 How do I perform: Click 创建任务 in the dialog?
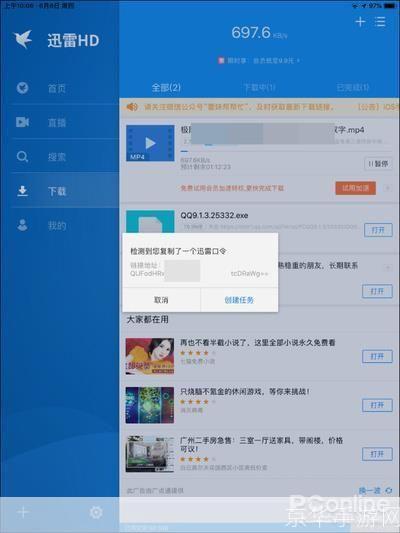point(239,300)
